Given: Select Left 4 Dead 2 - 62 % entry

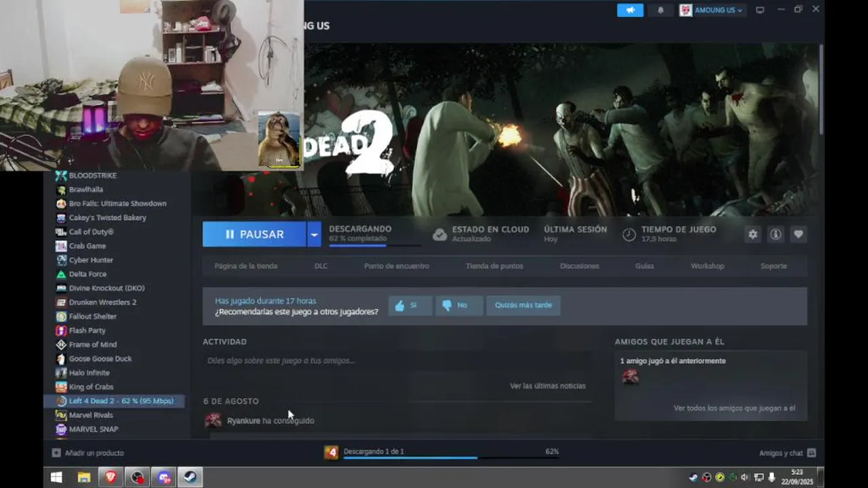Looking at the screenshot, I should pos(113,401).
